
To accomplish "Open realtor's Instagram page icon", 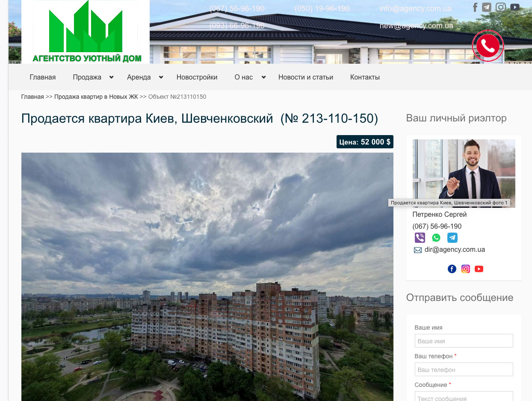I will [466, 269].
